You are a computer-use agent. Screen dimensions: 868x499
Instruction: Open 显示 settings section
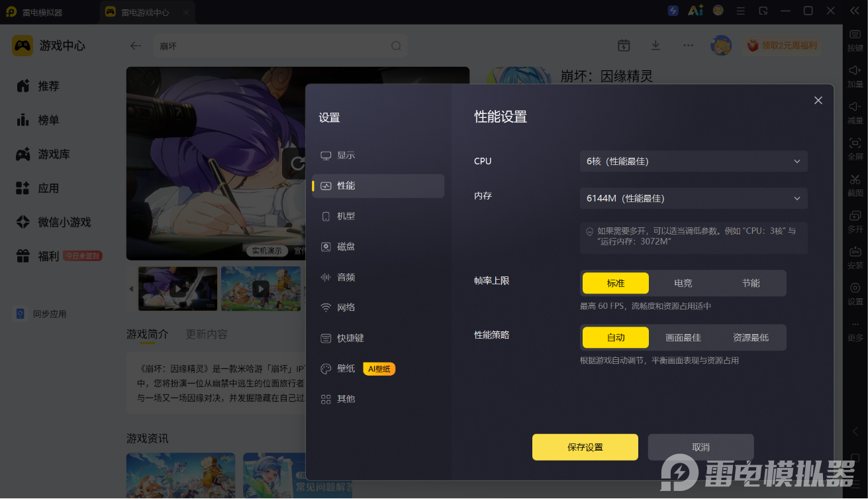click(378, 155)
